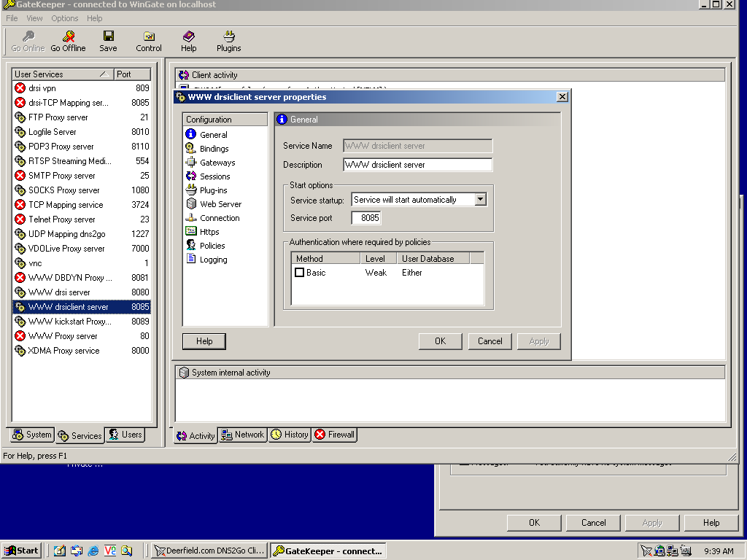This screenshot has height=560, width=747.
Task: Open the Windows Start button
Action: [x=21, y=551]
